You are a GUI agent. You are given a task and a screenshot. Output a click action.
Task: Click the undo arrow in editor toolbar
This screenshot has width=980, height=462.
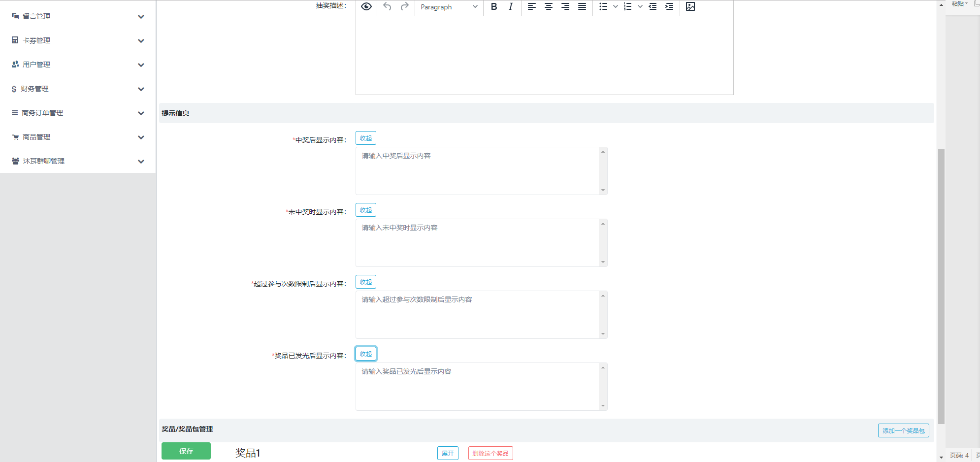[x=388, y=7]
